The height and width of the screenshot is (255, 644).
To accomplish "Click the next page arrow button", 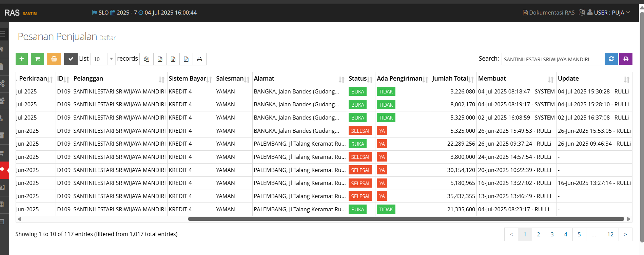I will pyautogui.click(x=625, y=234).
